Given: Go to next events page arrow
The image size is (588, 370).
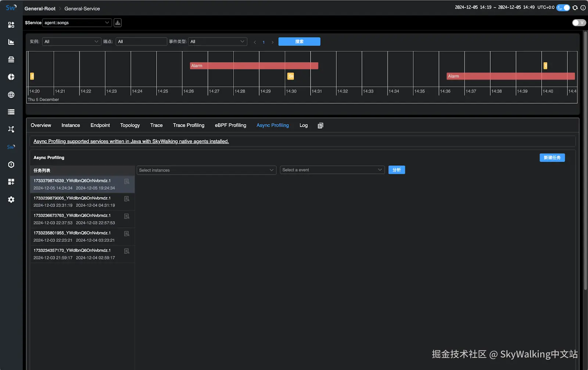Looking at the screenshot, I should [272, 42].
